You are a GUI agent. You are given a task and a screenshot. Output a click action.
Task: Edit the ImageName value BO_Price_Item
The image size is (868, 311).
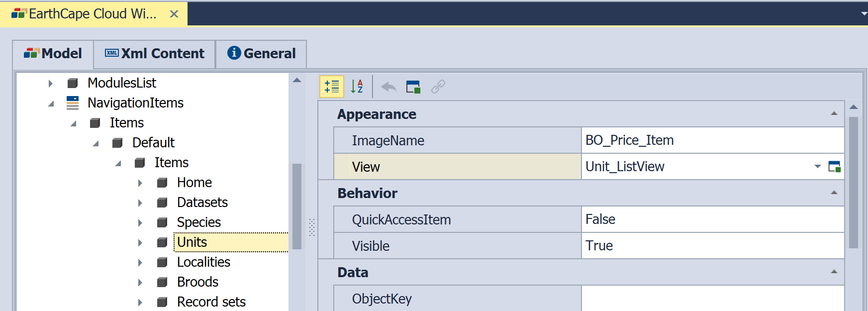tap(713, 140)
